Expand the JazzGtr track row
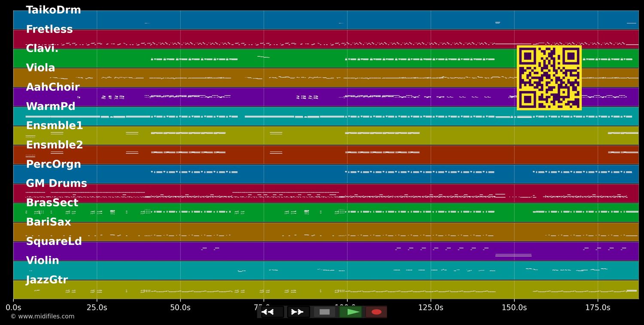This screenshot has width=644, height=325. [47, 279]
